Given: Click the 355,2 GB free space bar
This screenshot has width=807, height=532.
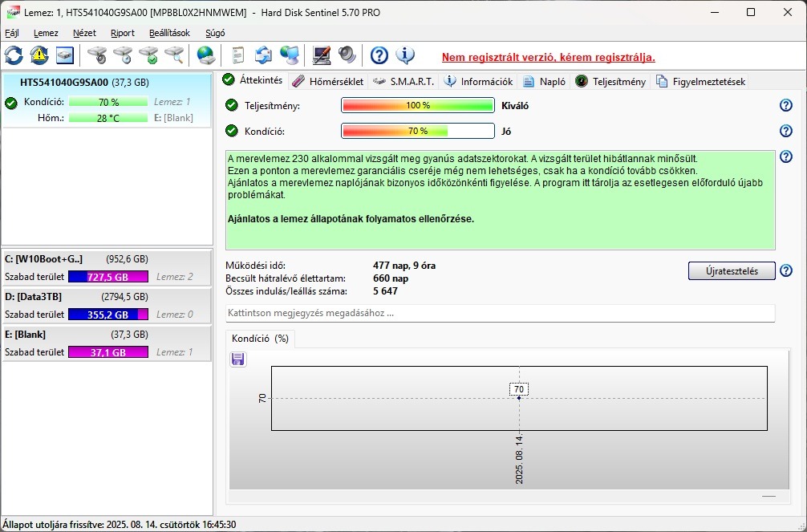Looking at the screenshot, I should (x=108, y=315).
